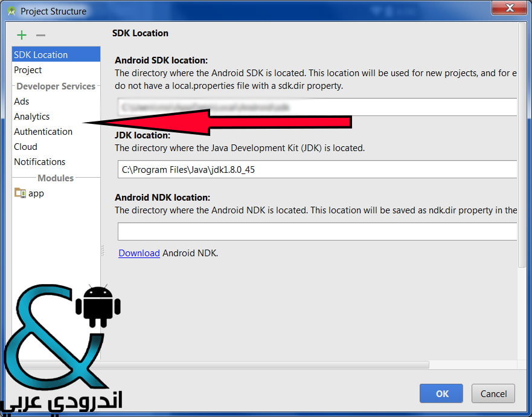The width and height of the screenshot is (532, 417).
Task: Click the green plus add module icon
Action: (22, 35)
